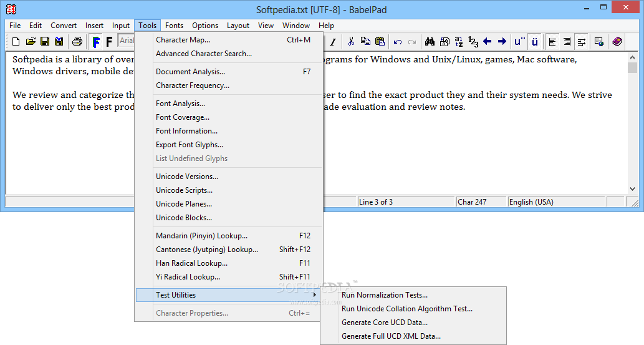The height and width of the screenshot is (345, 644).
Task: Toggle the word wrap lines button
Action: [x=582, y=42]
